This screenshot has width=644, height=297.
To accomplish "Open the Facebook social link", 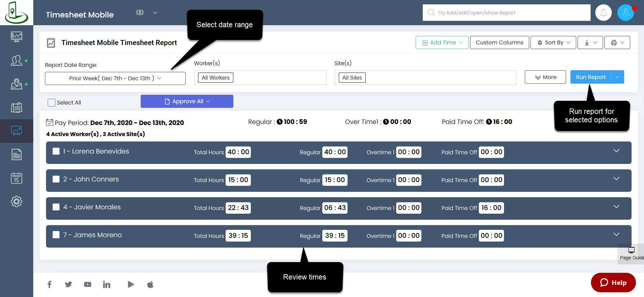I will (49, 285).
